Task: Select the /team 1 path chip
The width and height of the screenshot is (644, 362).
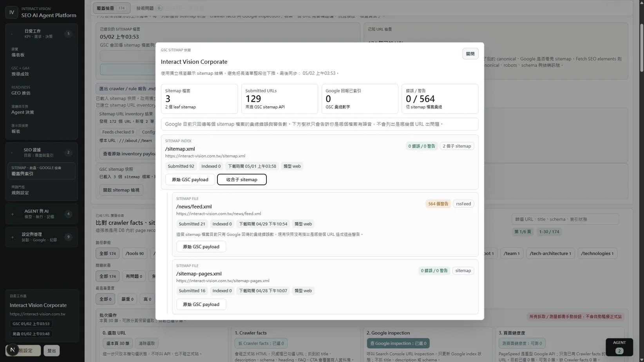Action: pyautogui.click(x=512, y=253)
